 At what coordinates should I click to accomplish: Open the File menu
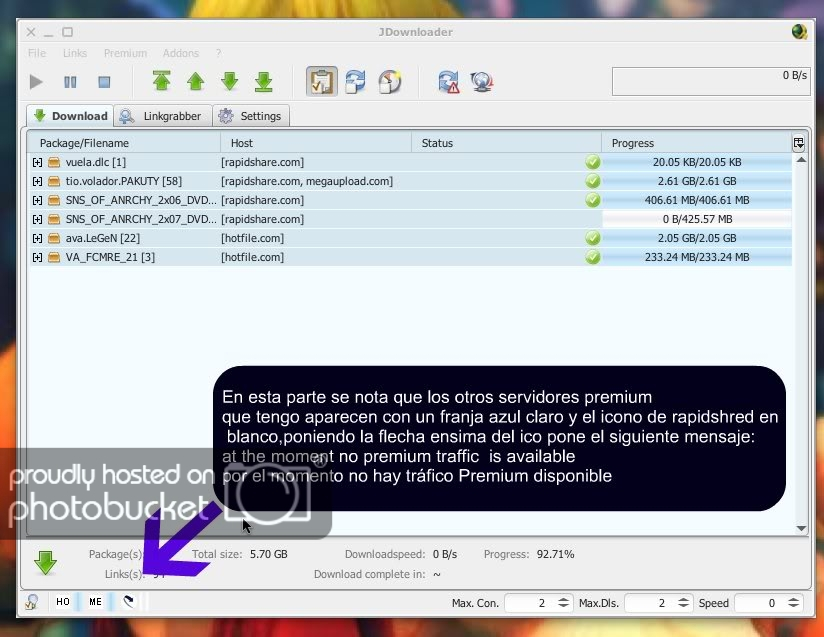(36, 53)
